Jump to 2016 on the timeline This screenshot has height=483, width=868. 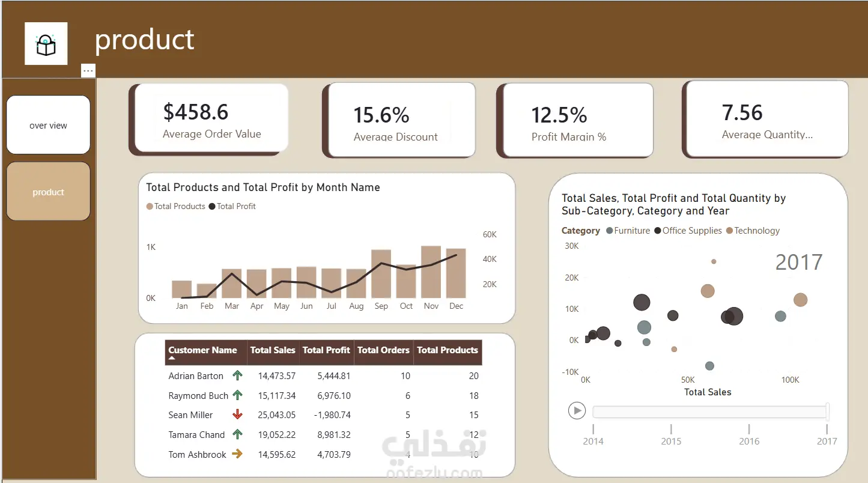pyautogui.click(x=749, y=440)
